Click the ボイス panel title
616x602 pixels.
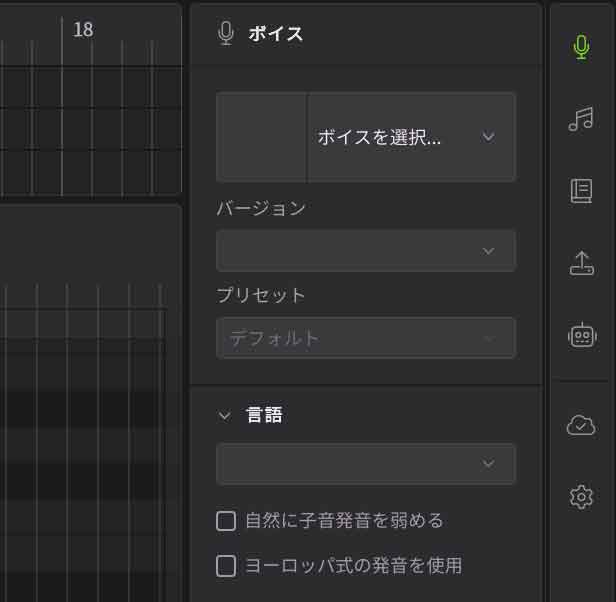coord(276,33)
